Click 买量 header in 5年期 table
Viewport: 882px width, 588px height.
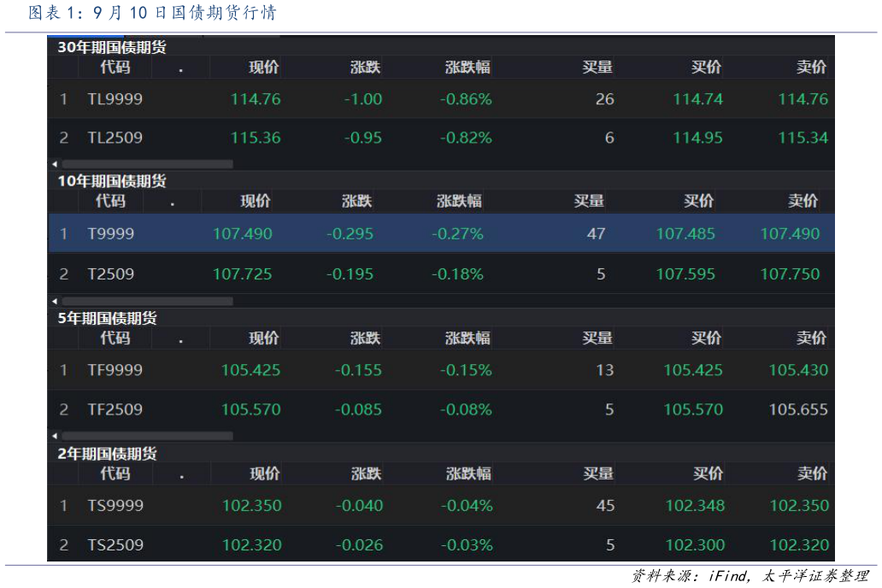click(597, 338)
